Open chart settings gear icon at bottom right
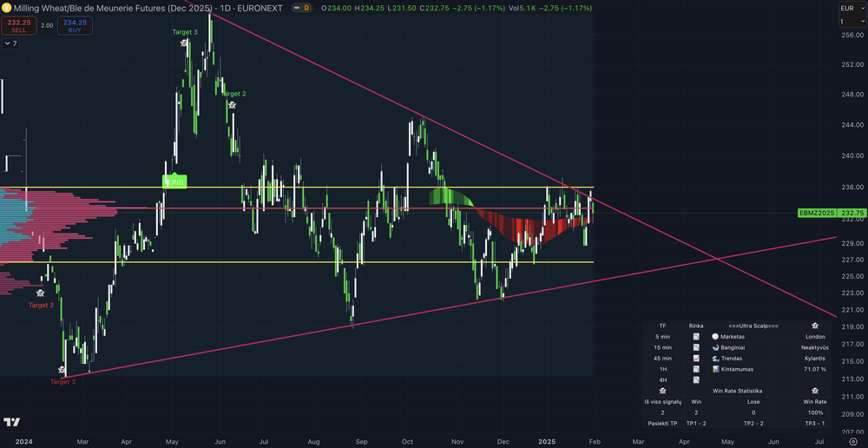868x448 pixels. tap(853, 441)
